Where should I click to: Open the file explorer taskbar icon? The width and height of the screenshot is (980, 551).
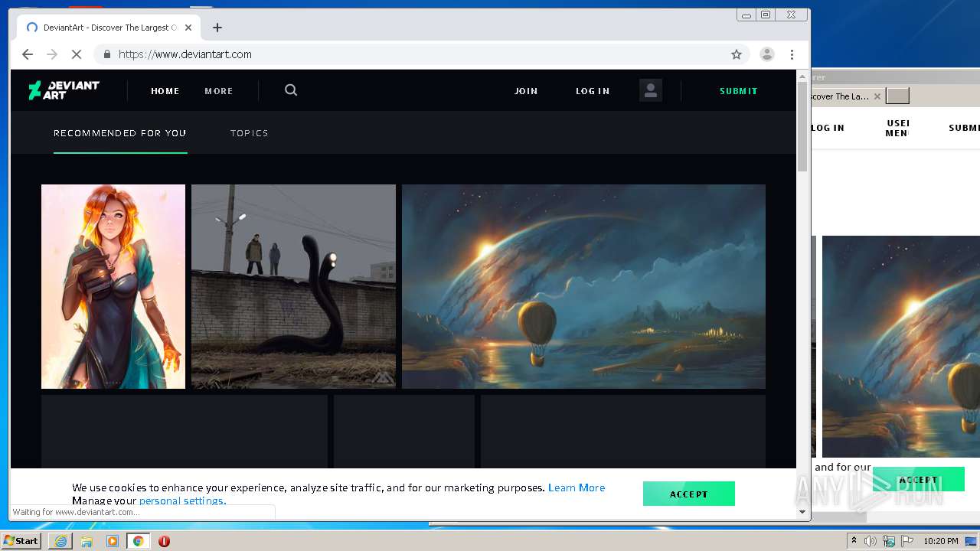click(87, 541)
